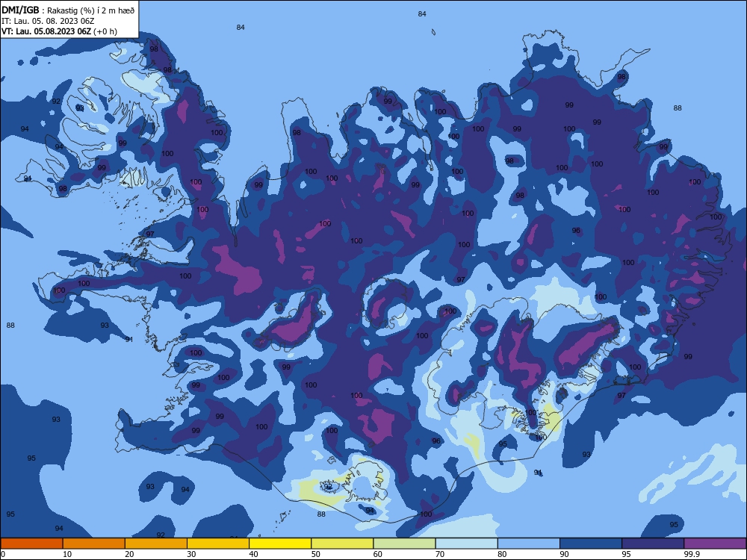Image resolution: width=747 pixels, height=560 pixels.
Task: Click the VT valid time line with +0 h
Action: 59,31
